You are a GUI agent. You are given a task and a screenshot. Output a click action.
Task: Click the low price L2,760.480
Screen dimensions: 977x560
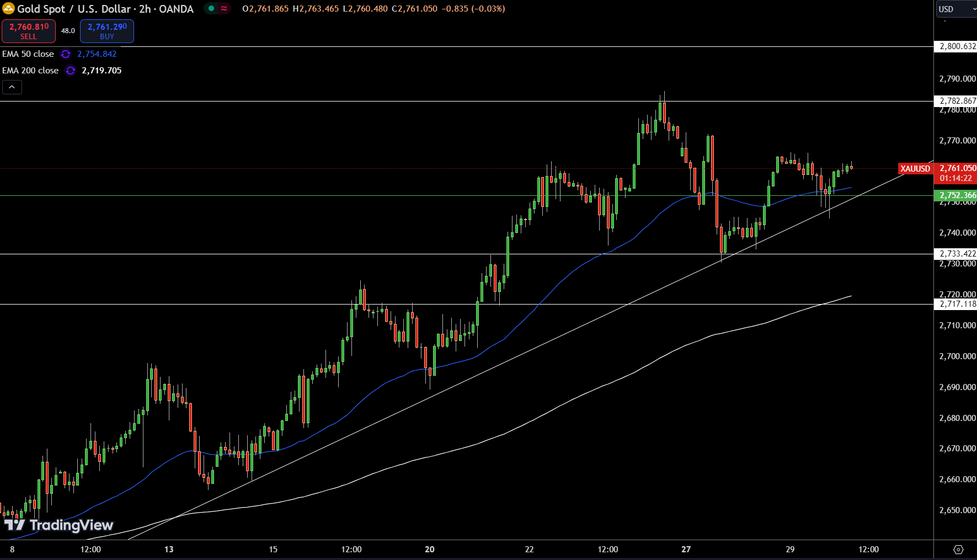[x=365, y=9]
